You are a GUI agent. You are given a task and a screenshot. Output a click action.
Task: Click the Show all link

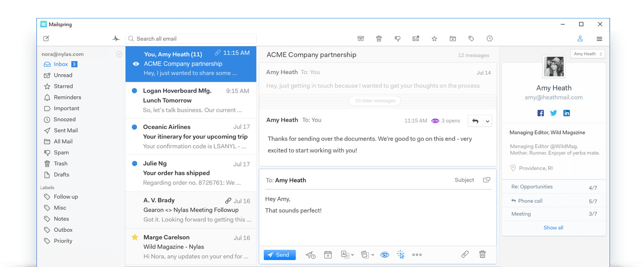point(553,228)
